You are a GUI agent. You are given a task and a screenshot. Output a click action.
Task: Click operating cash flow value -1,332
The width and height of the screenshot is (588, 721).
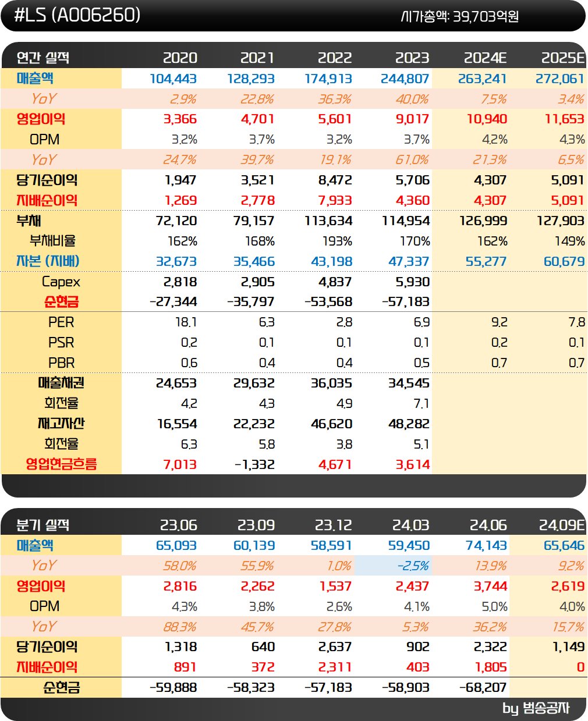tap(254, 465)
